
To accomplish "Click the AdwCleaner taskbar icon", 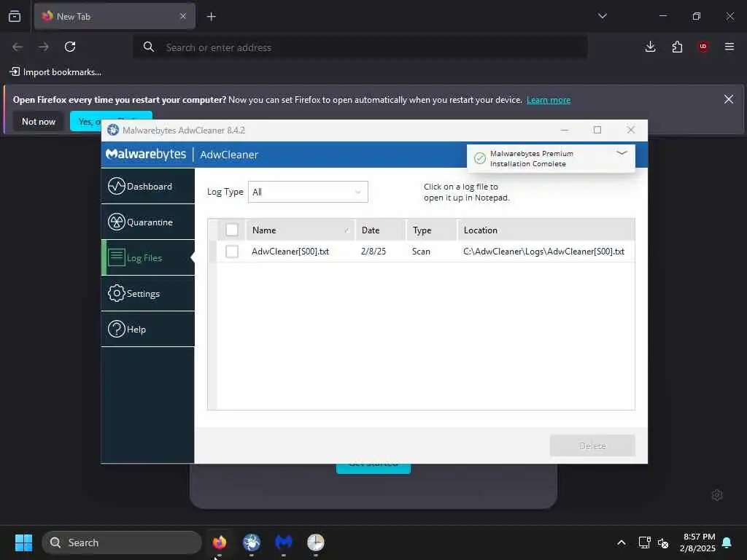I will click(x=252, y=542).
